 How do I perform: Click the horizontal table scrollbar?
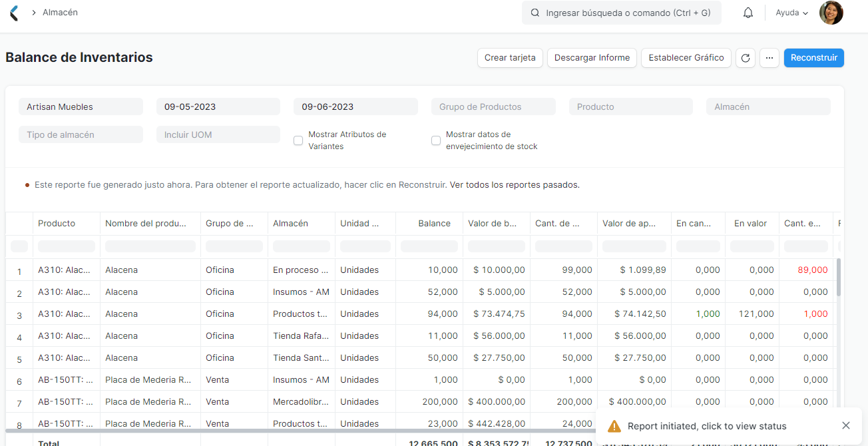click(x=300, y=431)
